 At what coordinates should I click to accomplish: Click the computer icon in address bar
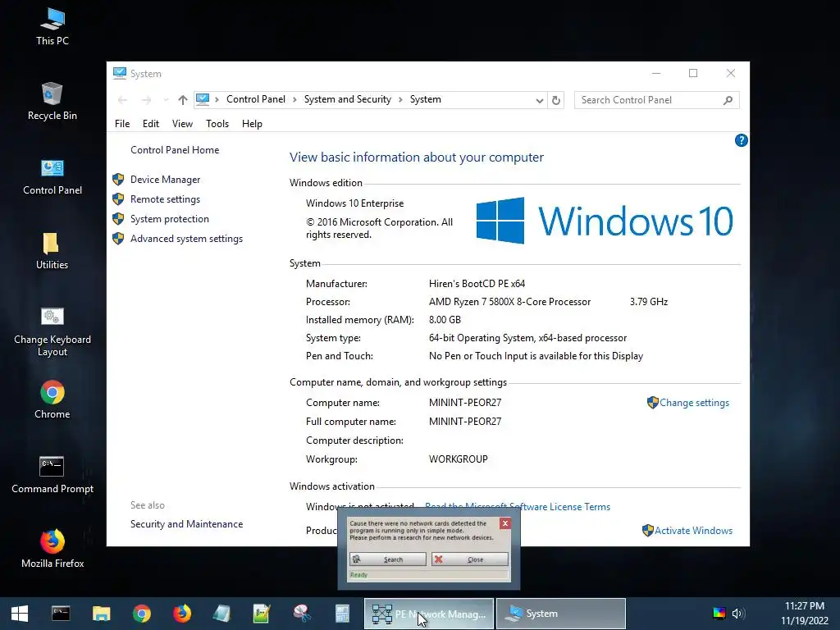click(x=203, y=99)
